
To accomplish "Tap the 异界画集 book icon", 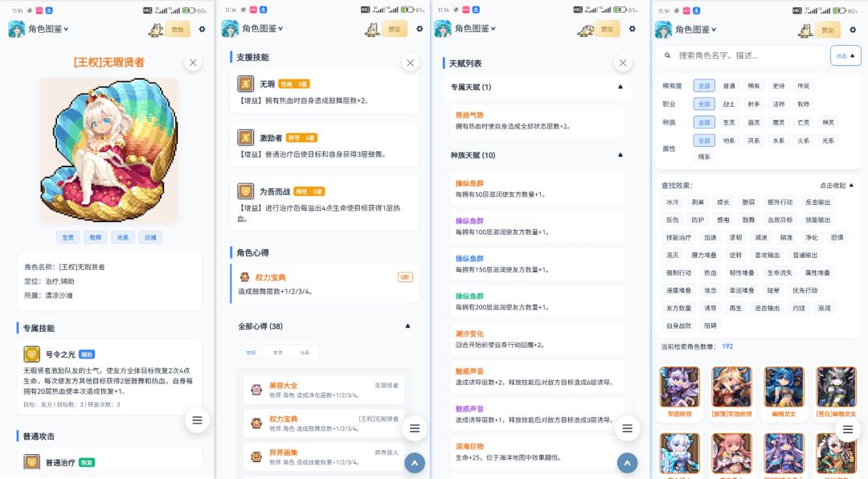I will click(x=256, y=456).
